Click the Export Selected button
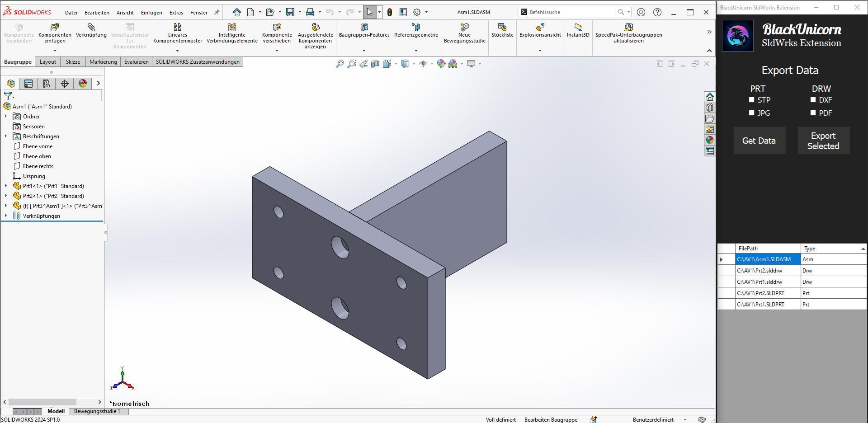This screenshot has width=868, height=423. 823,141
